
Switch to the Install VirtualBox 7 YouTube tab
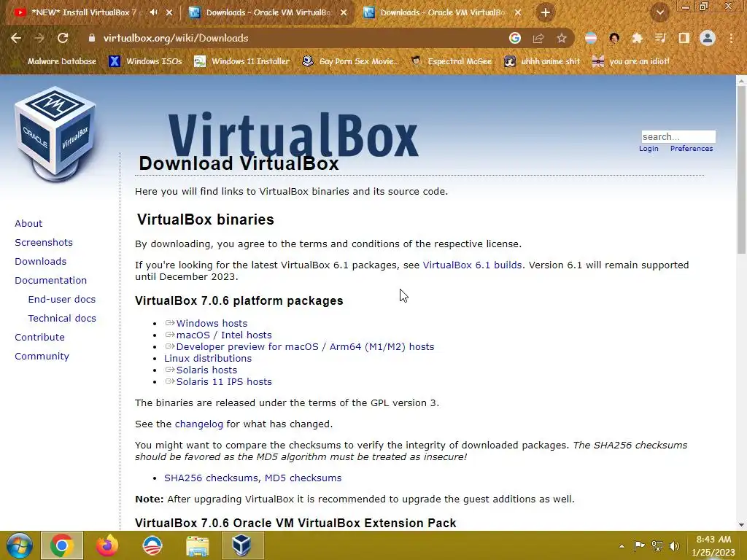tap(85, 12)
